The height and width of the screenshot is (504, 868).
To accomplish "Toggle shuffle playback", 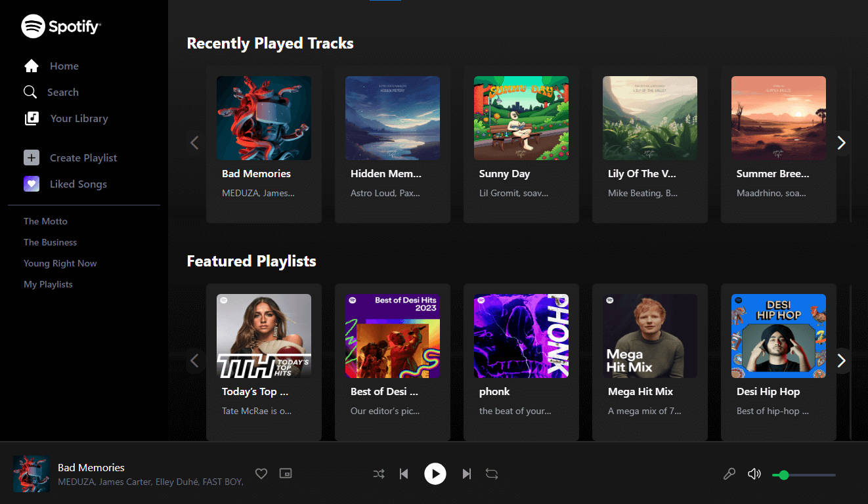I will 379,473.
